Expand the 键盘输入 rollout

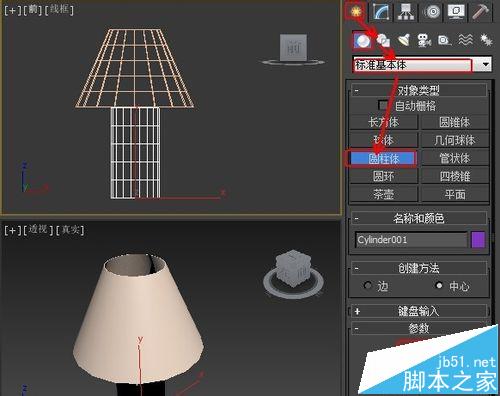coord(419,311)
